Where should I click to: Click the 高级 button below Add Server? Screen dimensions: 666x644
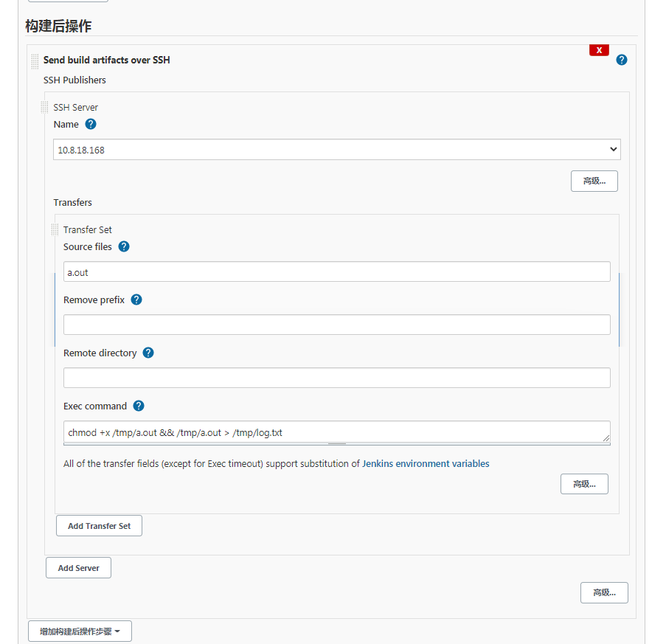pos(604,592)
